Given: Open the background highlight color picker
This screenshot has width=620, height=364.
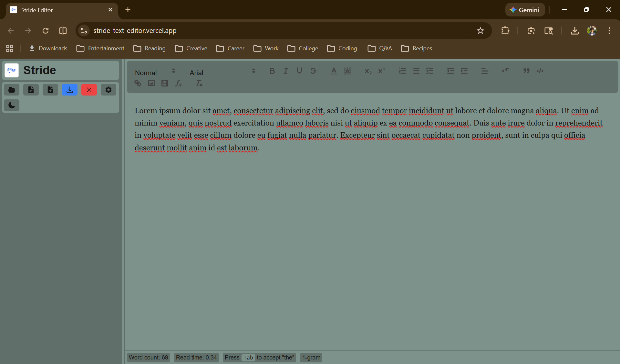Looking at the screenshot, I should (347, 71).
